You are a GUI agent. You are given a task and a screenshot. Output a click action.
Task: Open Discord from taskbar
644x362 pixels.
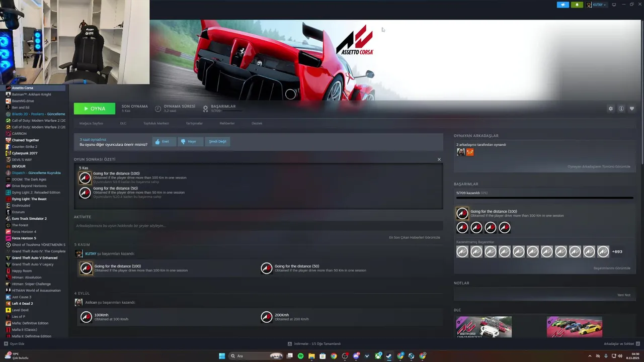coord(356,356)
